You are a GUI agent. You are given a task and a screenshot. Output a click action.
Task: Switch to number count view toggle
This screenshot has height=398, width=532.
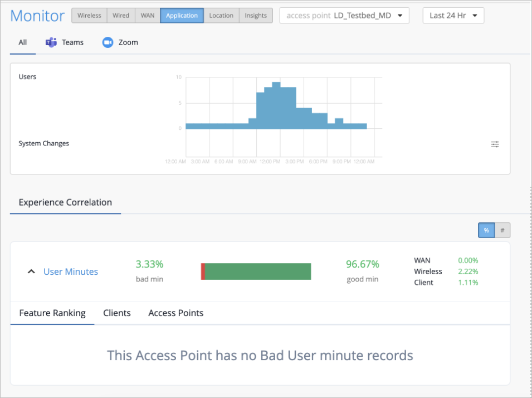502,230
